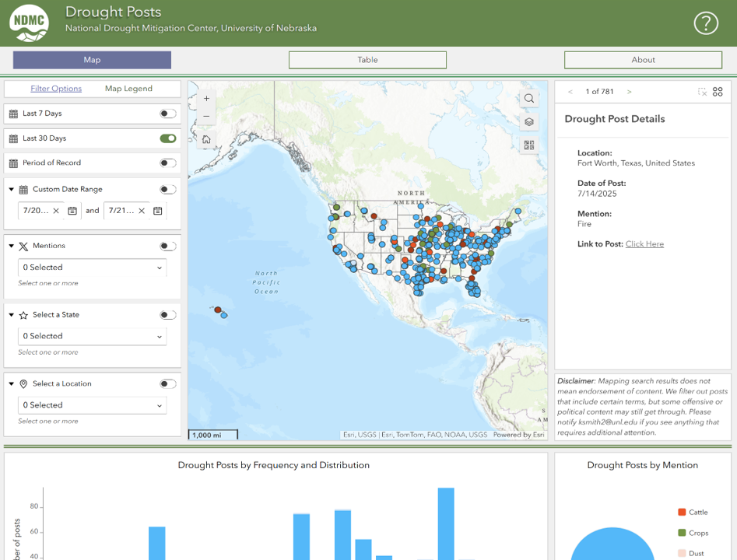Viewport: 737px width, 560px height.
Task: Open start date calendar picker
Action: coord(72,211)
